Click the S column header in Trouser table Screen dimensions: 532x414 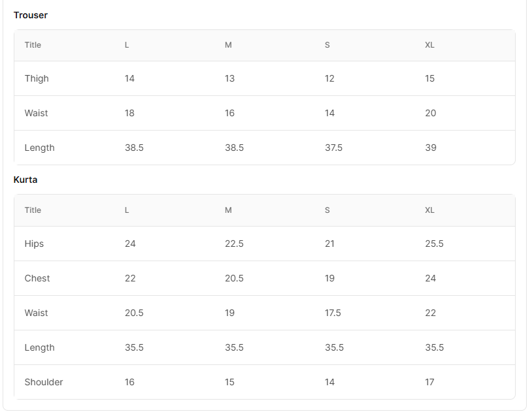coord(327,45)
